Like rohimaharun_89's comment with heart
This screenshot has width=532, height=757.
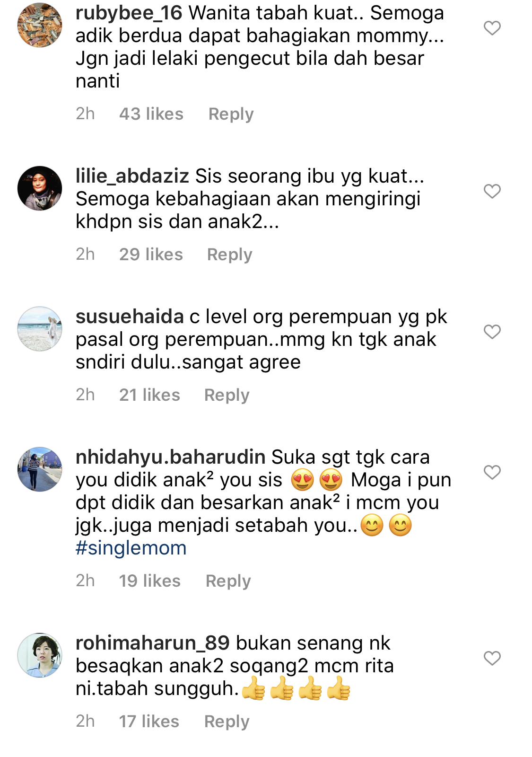point(492,658)
